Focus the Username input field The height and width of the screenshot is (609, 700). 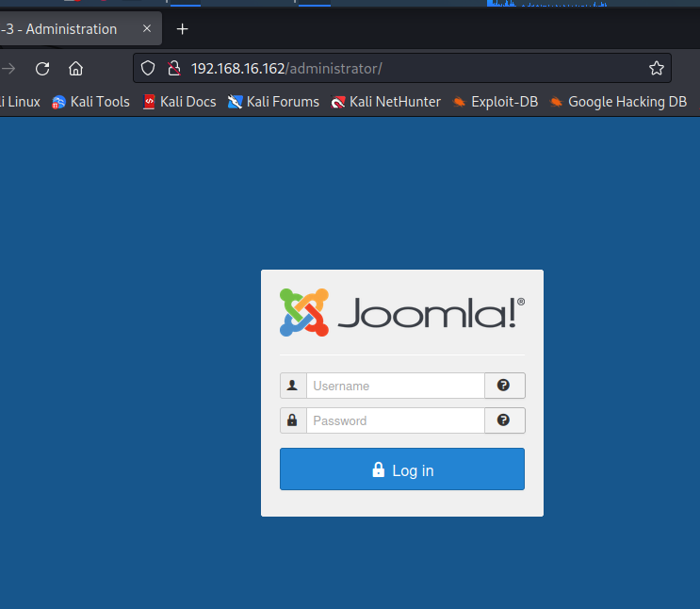396,386
